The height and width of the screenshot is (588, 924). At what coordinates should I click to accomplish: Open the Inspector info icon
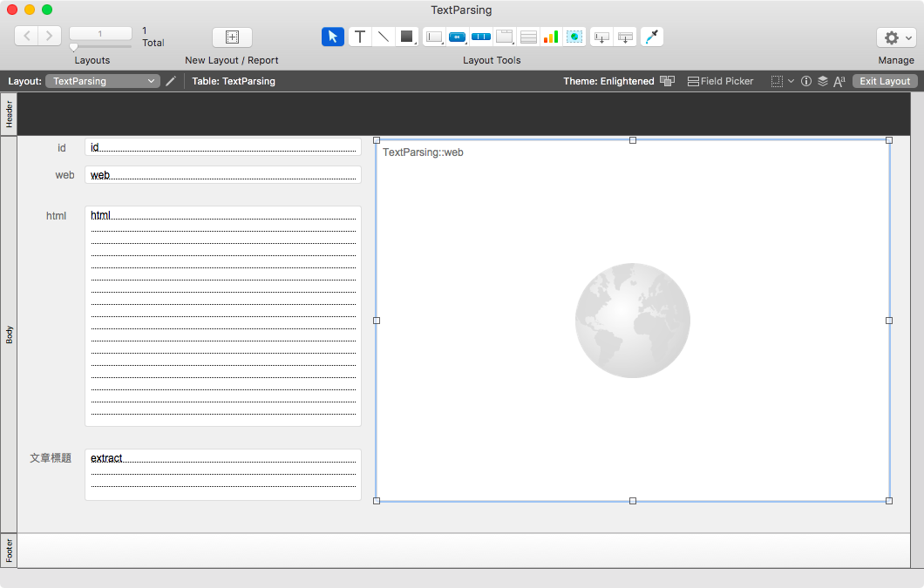[806, 81]
